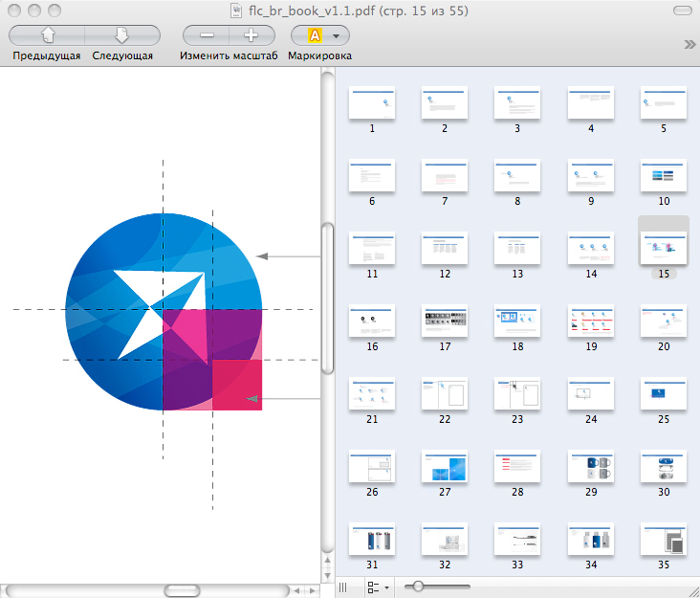This screenshot has height=598, width=700.
Task: Go to the next page (Следующая)
Action: [x=122, y=35]
